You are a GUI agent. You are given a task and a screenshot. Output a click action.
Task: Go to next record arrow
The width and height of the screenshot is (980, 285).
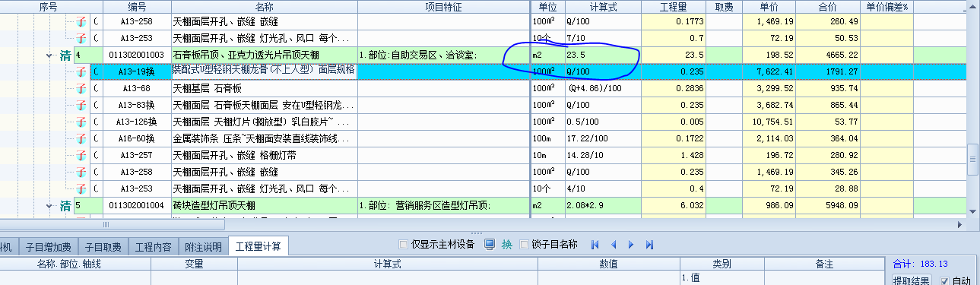pyautogui.click(x=630, y=245)
